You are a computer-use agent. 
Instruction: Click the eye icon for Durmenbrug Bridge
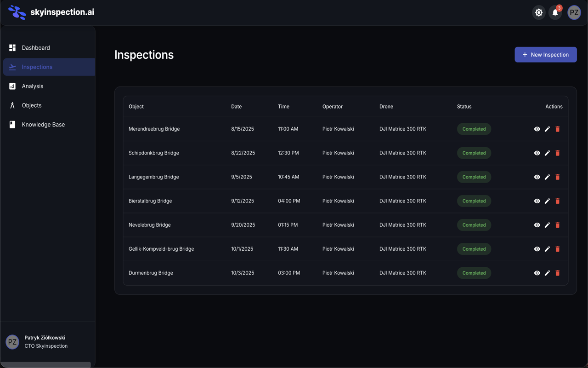pos(537,273)
